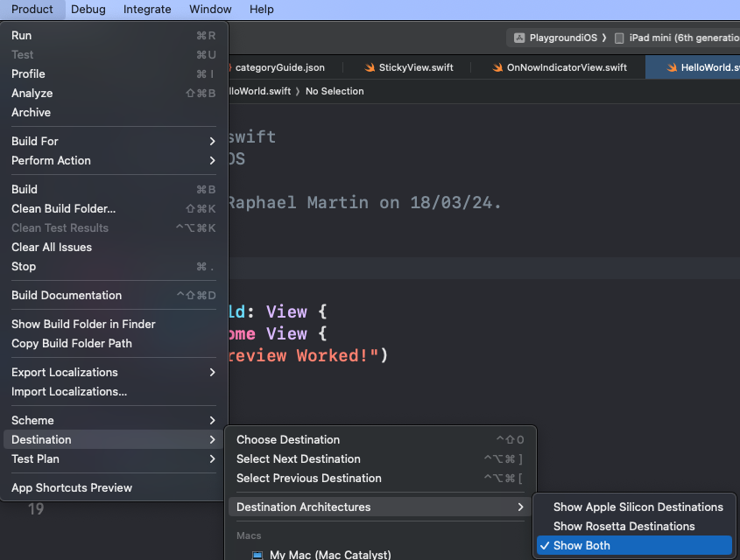The image size is (740, 560).
Task: Open the Destination Architectures submenu
Action: (380, 507)
